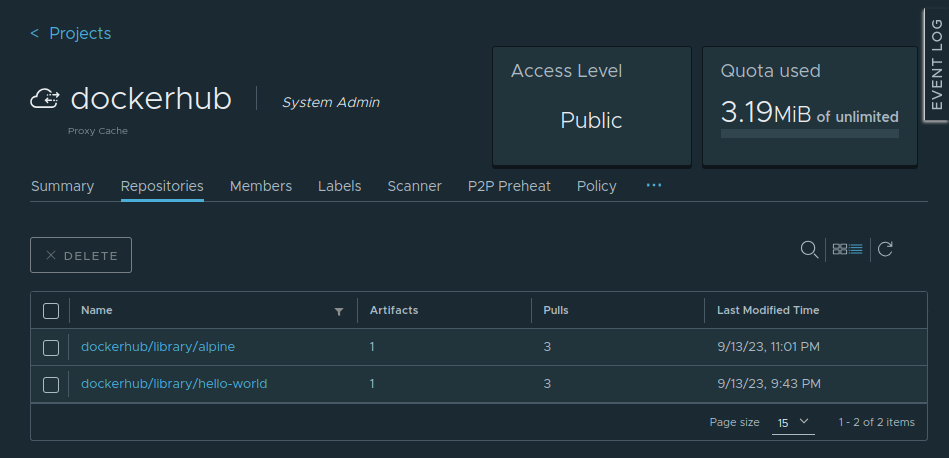Image resolution: width=949 pixels, height=458 pixels.
Task: Check the dockerhub/library/alpine row
Action: (51, 347)
